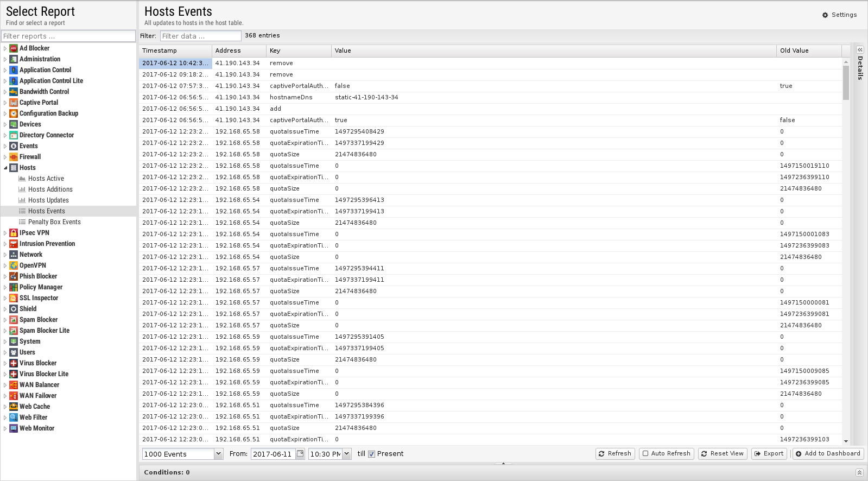Click the Ad Blocker icon

(14, 48)
